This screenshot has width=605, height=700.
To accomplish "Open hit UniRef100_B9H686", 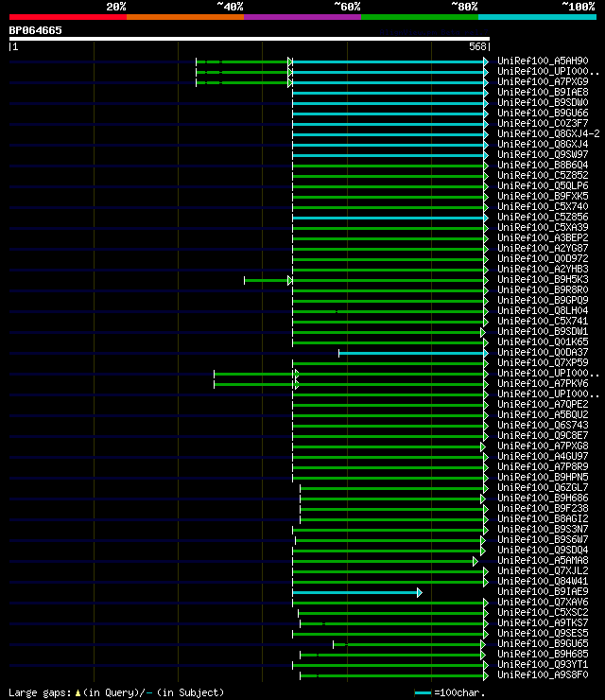I will [x=543, y=499].
